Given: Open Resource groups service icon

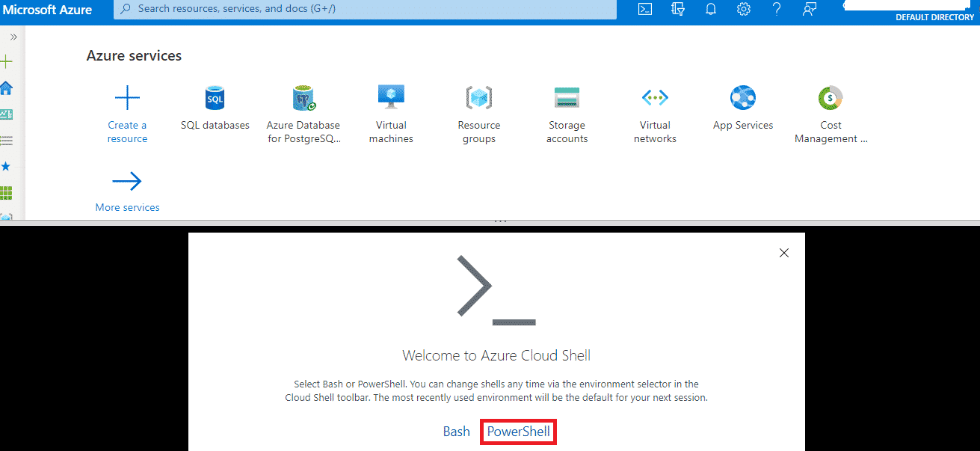Looking at the screenshot, I should coord(479,98).
